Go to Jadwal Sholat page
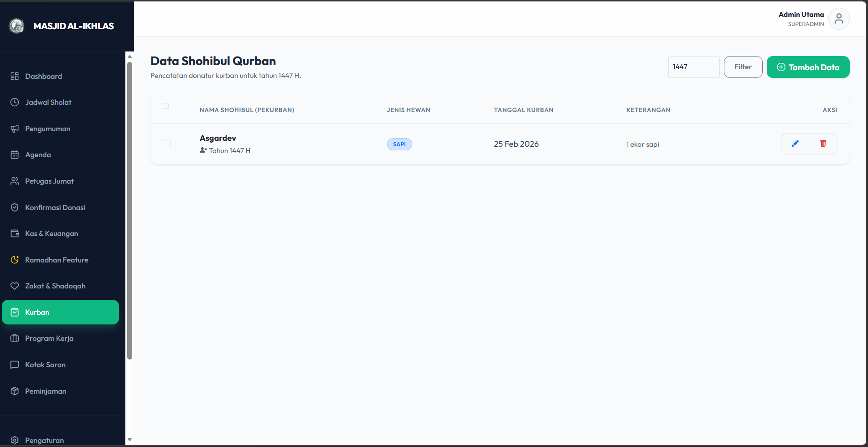This screenshot has height=447, width=868. pos(60,102)
